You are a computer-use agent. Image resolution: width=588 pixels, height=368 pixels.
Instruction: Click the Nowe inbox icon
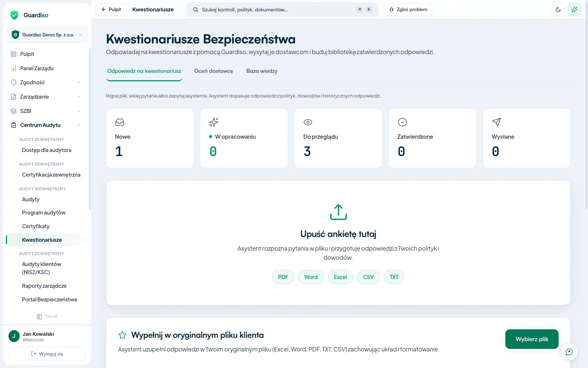pyautogui.click(x=120, y=122)
